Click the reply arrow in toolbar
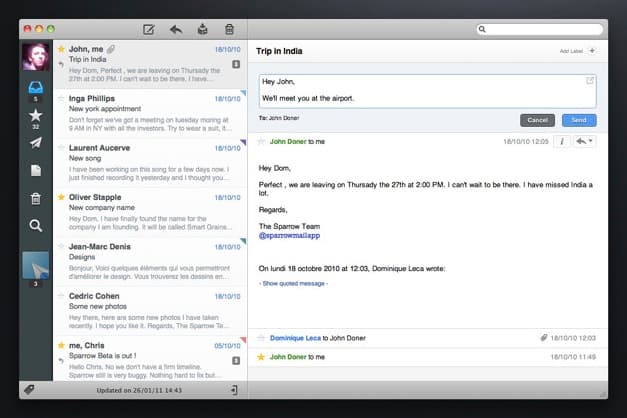 (176, 29)
